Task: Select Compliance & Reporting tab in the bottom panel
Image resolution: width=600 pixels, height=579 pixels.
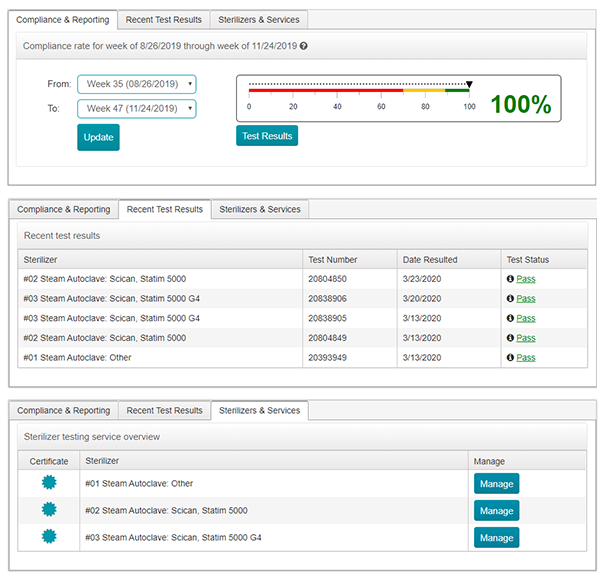Action: [x=65, y=410]
